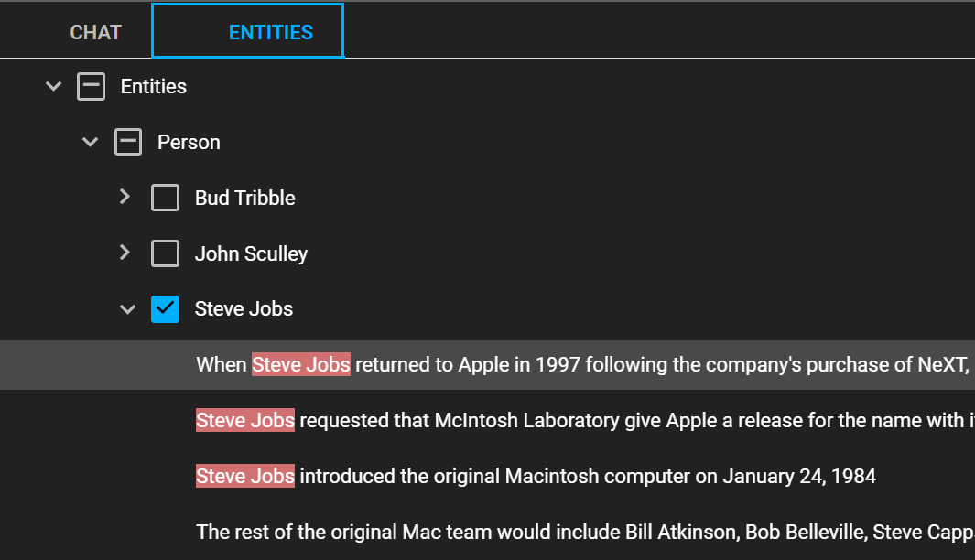Open the January 24, 1984 Macintosh sentence

487,477
